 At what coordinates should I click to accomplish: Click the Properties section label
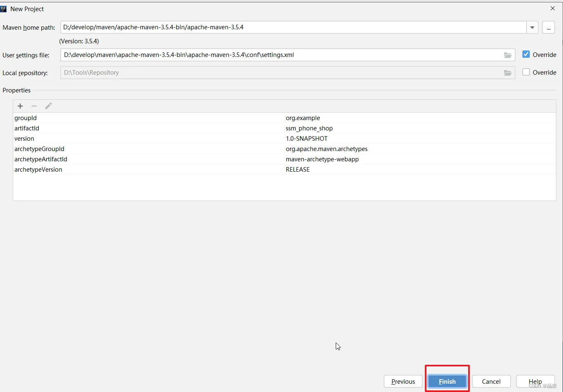tap(16, 90)
